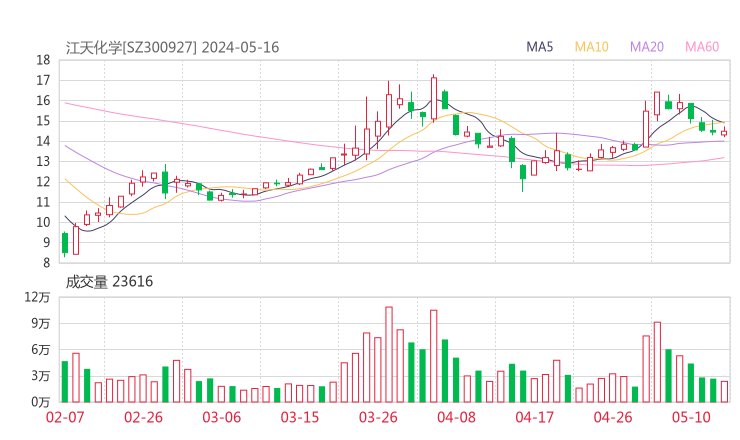
Task: Click the 3万 volume axis label
Action: pos(41,376)
